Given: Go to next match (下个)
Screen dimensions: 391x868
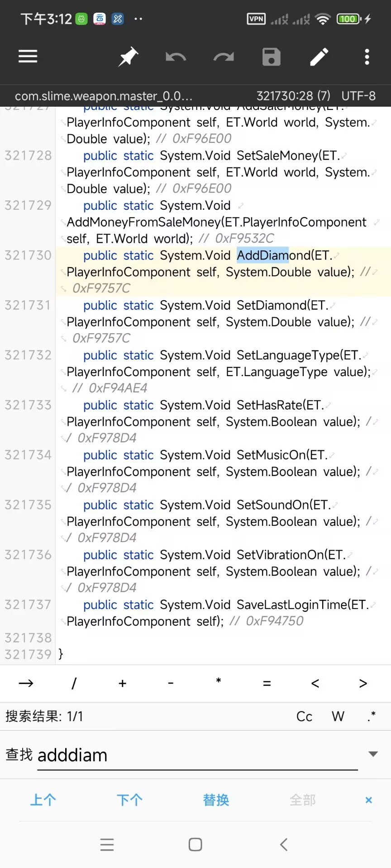Looking at the screenshot, I should coord(130,800).
